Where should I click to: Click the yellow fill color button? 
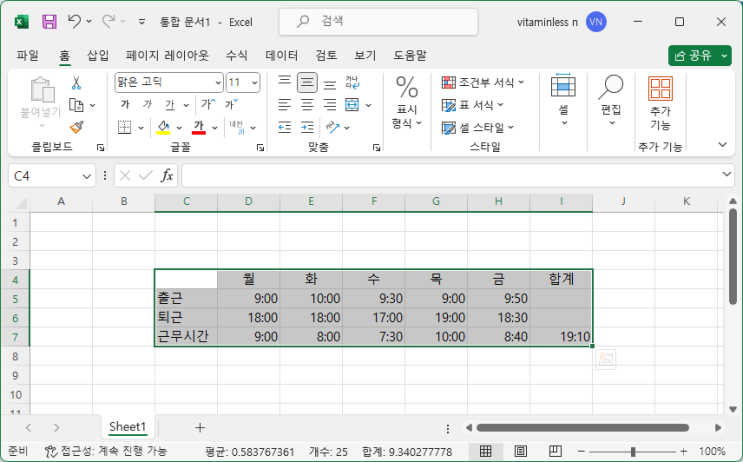tap(164, 127)
